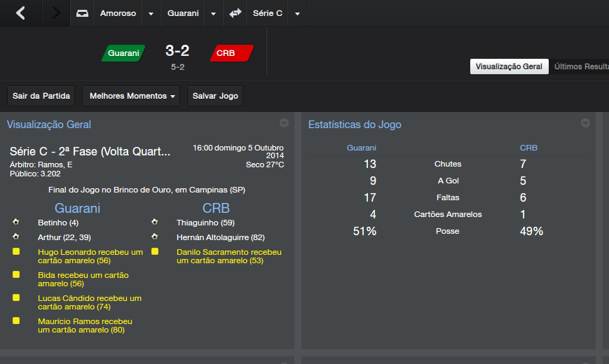This screenshot has width=609, height=364.
Task: Click the Guarani heading in match summary
Action: coord(77,209)
